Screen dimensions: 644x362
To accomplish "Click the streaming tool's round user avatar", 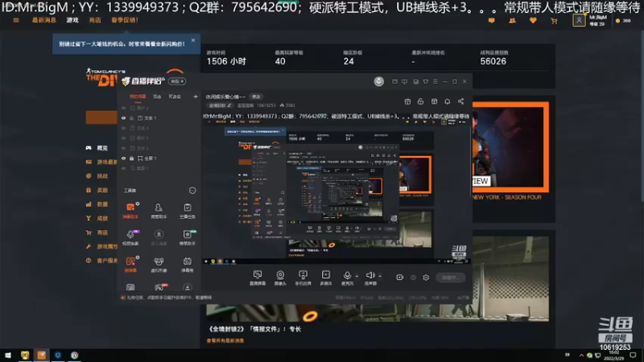I will [x=378, y=81].
